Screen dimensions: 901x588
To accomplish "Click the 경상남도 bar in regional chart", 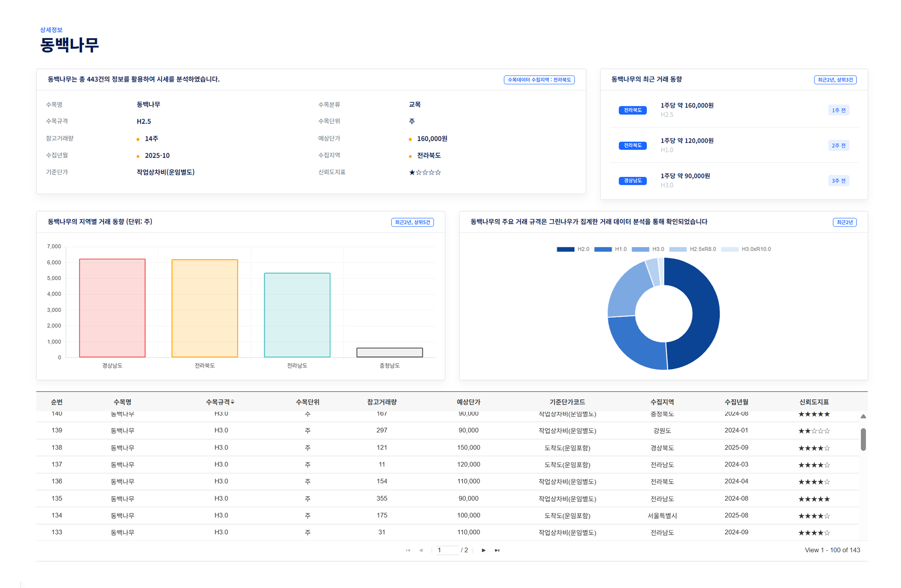I will click(x=112, y=308).
